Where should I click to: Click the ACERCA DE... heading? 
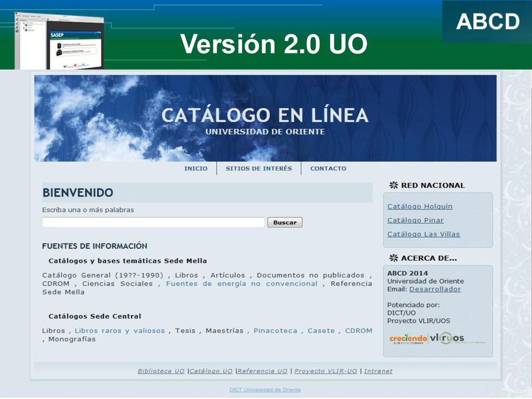429,259
